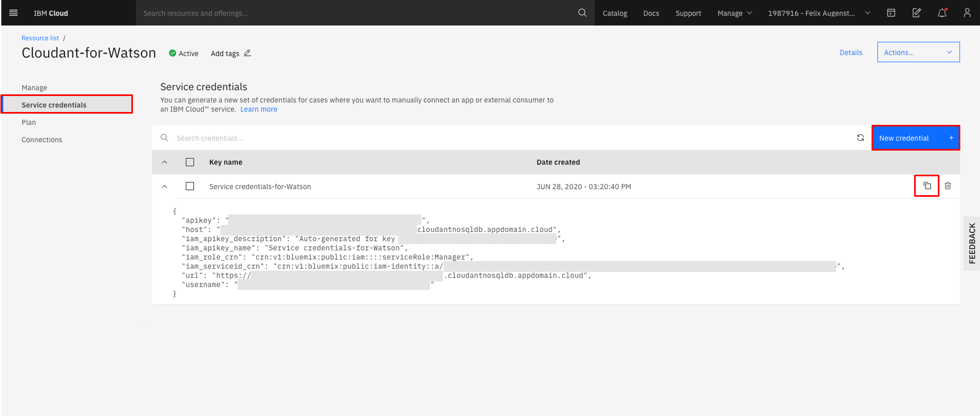This screenshot has height=416, width=980.
Task: Click the "iam_role_crn" line in JSON
Action: pos(327,257)
